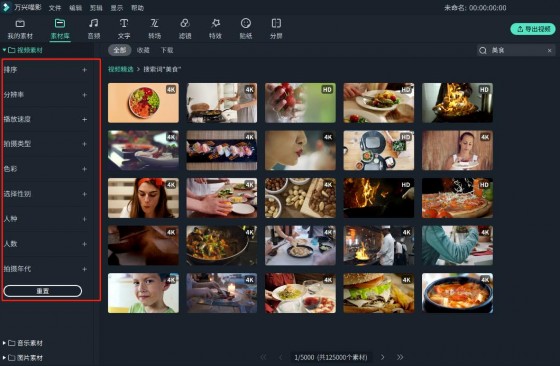Open the 音频 audio panel

[x=94, y=29]
